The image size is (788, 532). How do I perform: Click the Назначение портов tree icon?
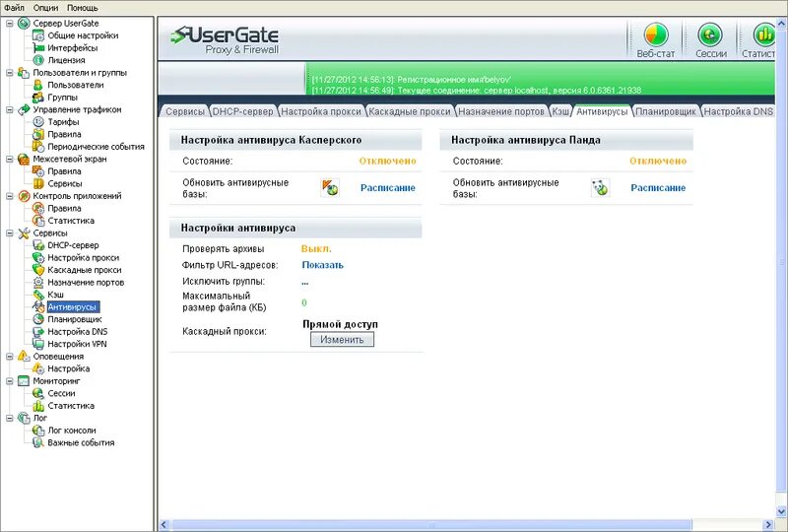coord(38,282)
